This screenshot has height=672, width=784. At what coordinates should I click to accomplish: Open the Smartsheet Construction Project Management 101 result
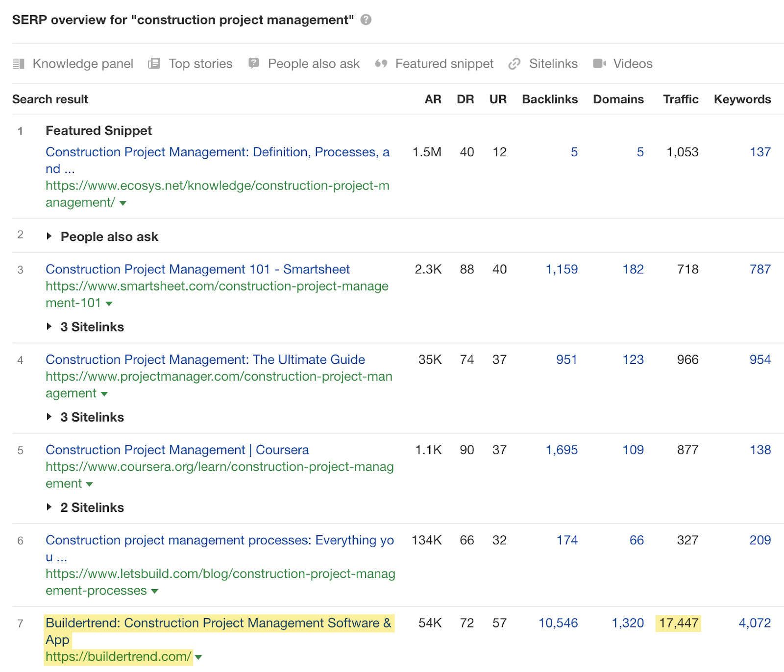tap(197, 269)
